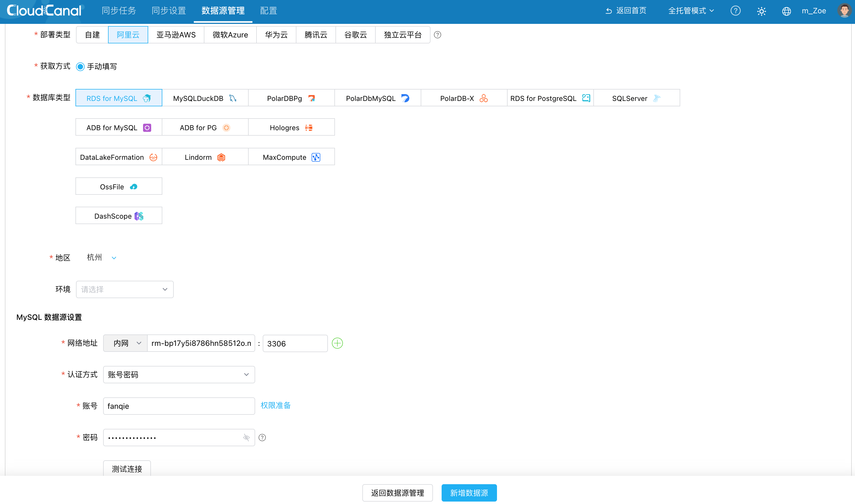Switch to 数据源管理 tab
The image size is (855, 504).
click(x=223, y=11)
